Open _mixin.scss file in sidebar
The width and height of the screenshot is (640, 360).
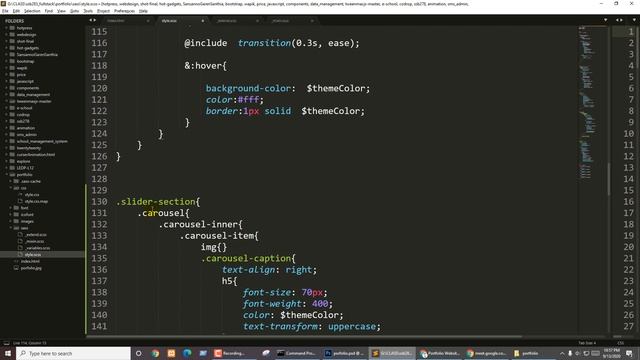tap(35, 241)
